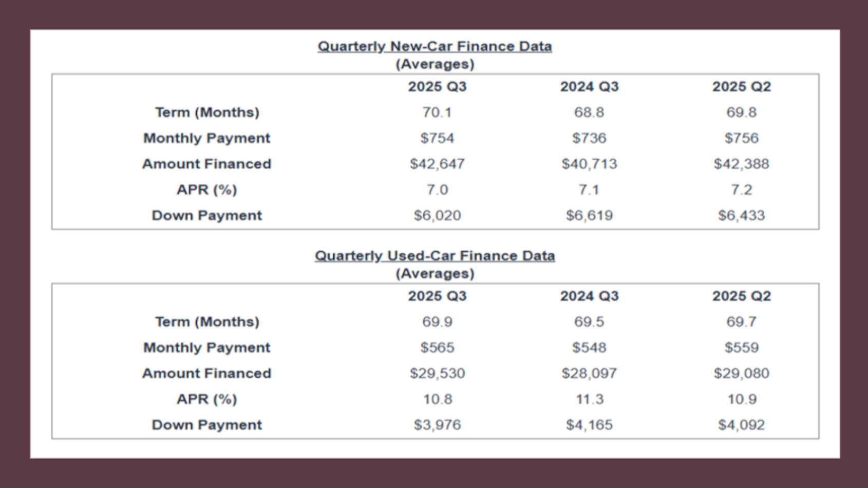Select the 2025 Q3 header in new-car table
This screenshot has height=488, width=868.
(x=437, y=87)
